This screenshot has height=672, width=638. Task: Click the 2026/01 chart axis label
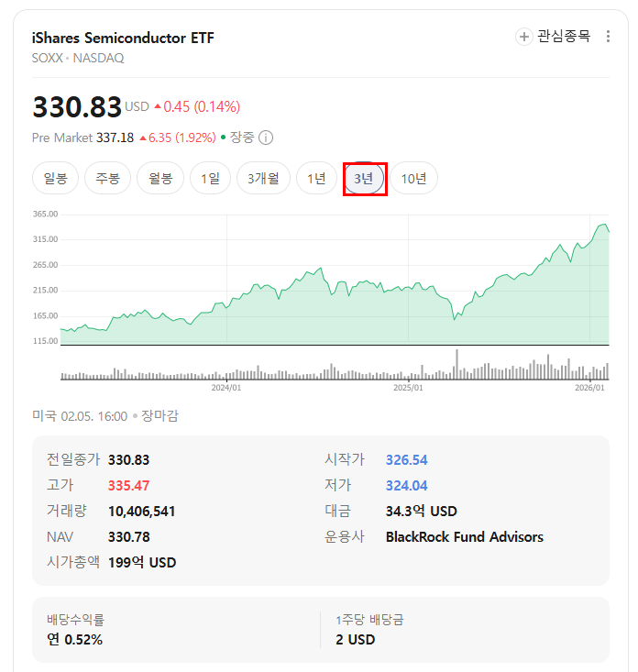(589, 388)
